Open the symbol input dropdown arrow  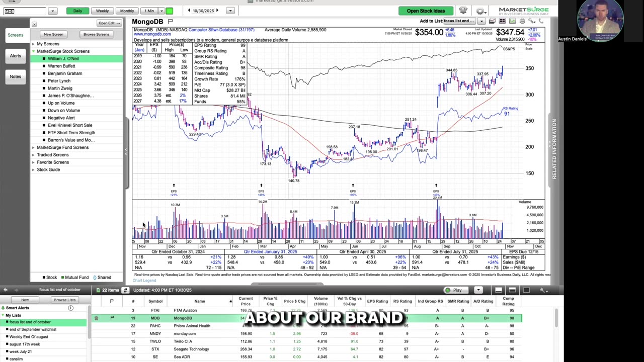click(x=52, y=11)
